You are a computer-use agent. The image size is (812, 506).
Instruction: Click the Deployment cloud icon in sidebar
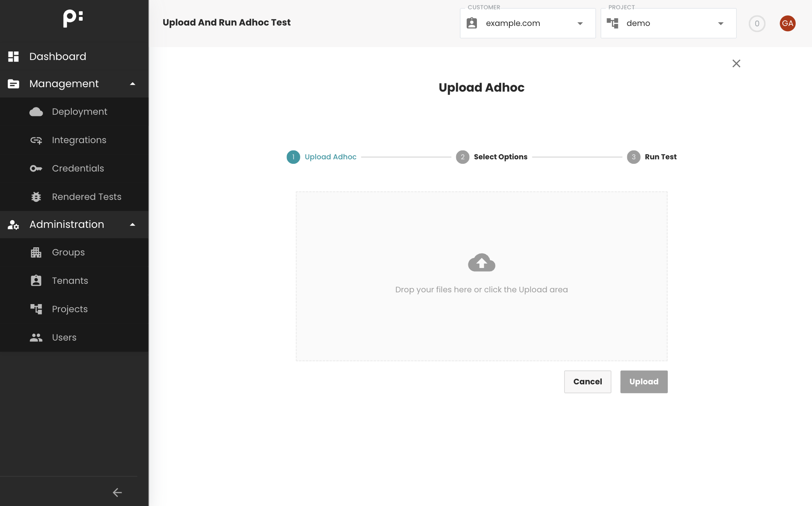(x=36, y=111)
